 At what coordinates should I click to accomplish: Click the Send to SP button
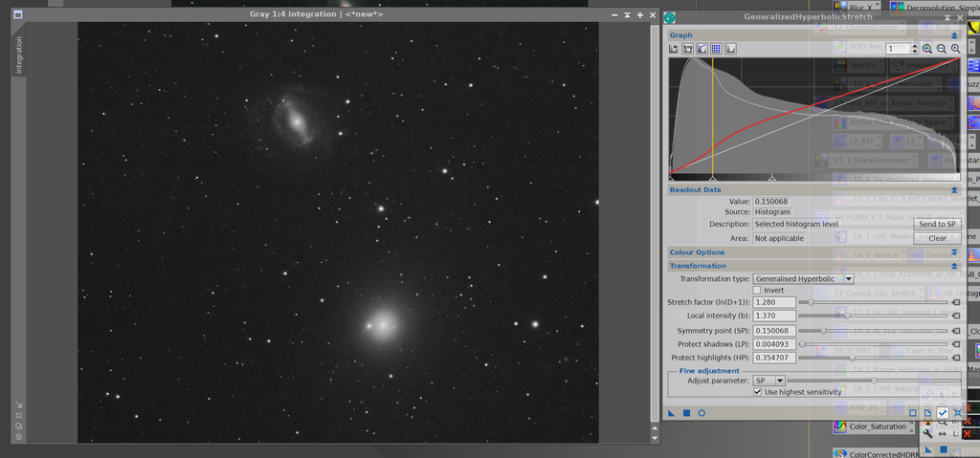pos(937,225)
